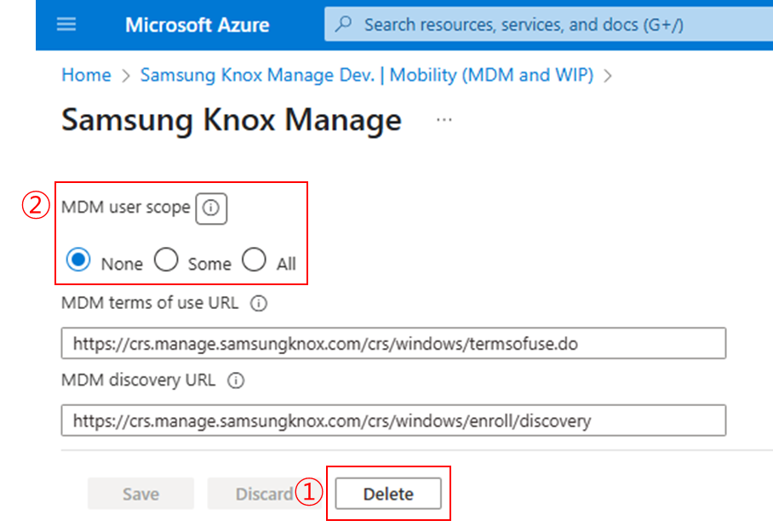Image resolution: width=773 pixels, height=532 pixels.
Task: Click the MDM terms of use info icon
Action: pos(260,303)
